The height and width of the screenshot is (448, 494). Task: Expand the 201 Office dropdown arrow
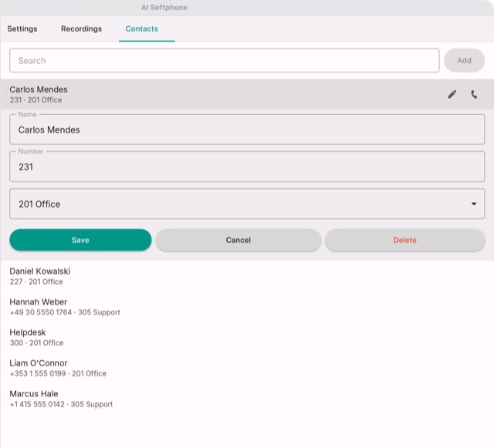(x=473, y=204)
